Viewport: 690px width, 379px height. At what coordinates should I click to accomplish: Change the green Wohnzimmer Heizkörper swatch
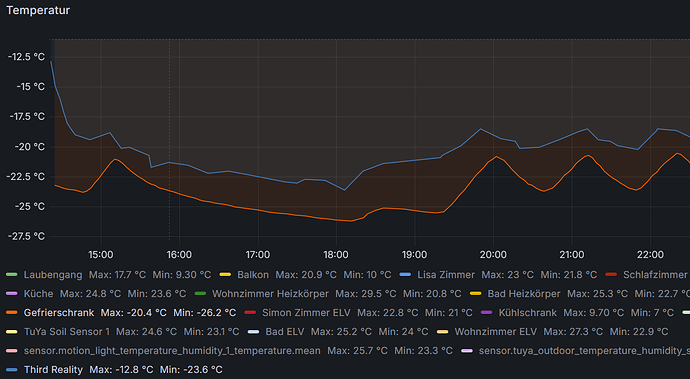click(200, 294)
